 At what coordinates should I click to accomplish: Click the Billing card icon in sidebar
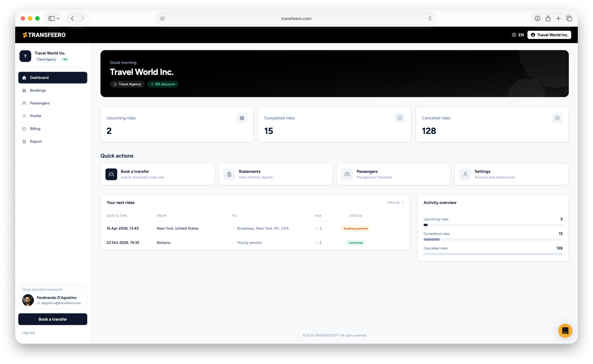(x=24, y=129)
